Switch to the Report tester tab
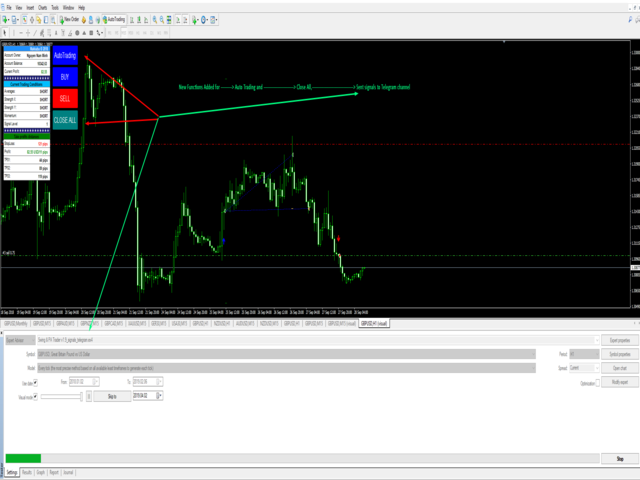 tap(54, 472)
